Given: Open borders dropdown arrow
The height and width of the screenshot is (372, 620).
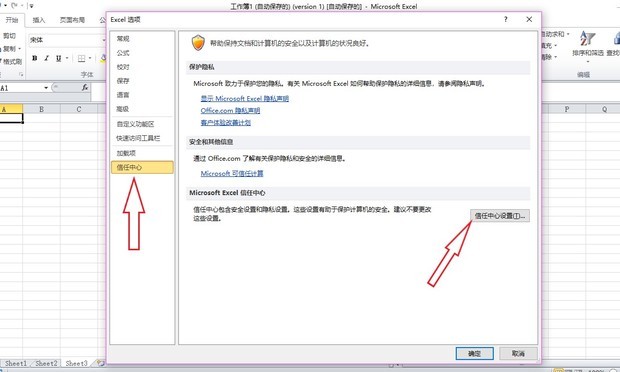Looking at the screenshot, I should [x=90, y=59].
